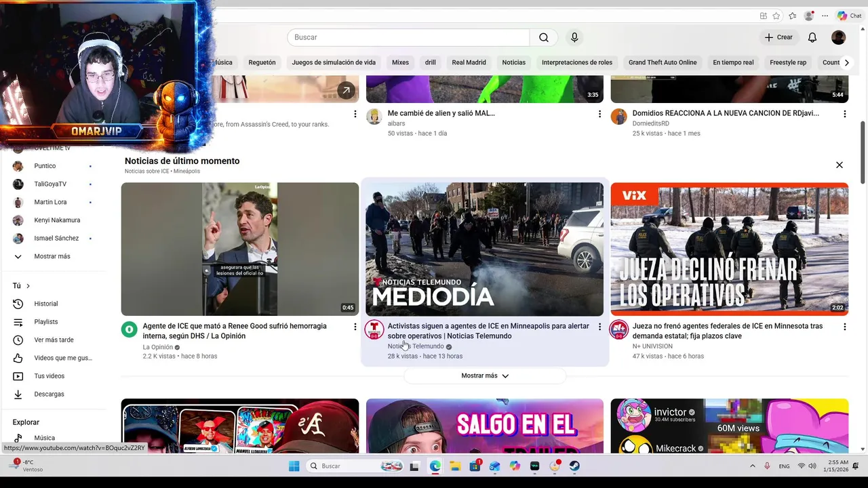Focus the Buscar search field on YouTube

coord(408,37)
